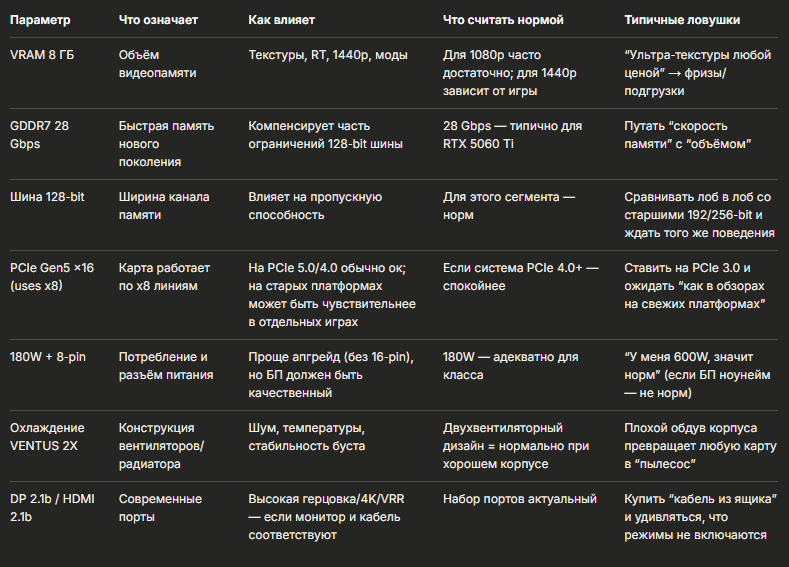Click the "Ширина канала памяти" cell
The width and height of the screenshot is (789, 567).
tap(164, 206)
